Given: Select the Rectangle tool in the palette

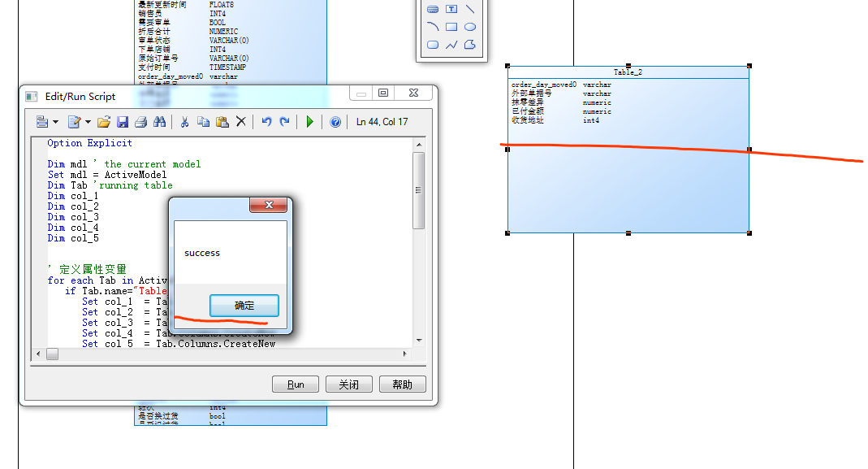Looking at the screenshot, I should coord(451,27).
